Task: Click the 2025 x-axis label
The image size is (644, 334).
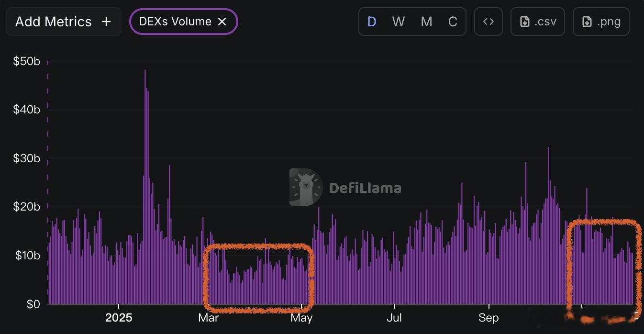Action: point(119,318)
